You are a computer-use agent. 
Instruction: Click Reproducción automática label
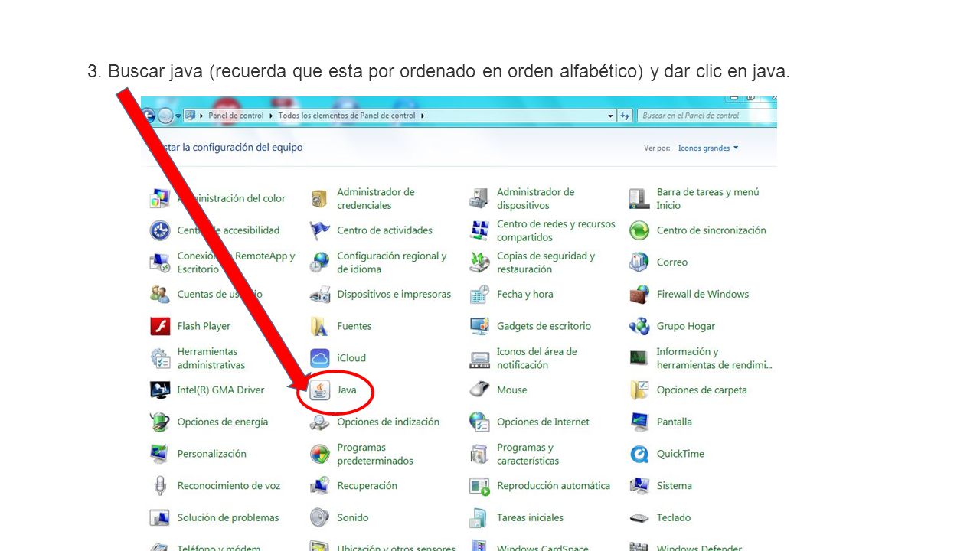point(554,486)
